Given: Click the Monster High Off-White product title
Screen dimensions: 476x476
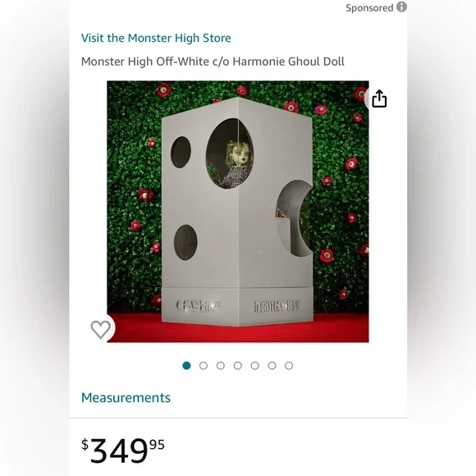Looking at the screenshot, I should pos(213,62).
